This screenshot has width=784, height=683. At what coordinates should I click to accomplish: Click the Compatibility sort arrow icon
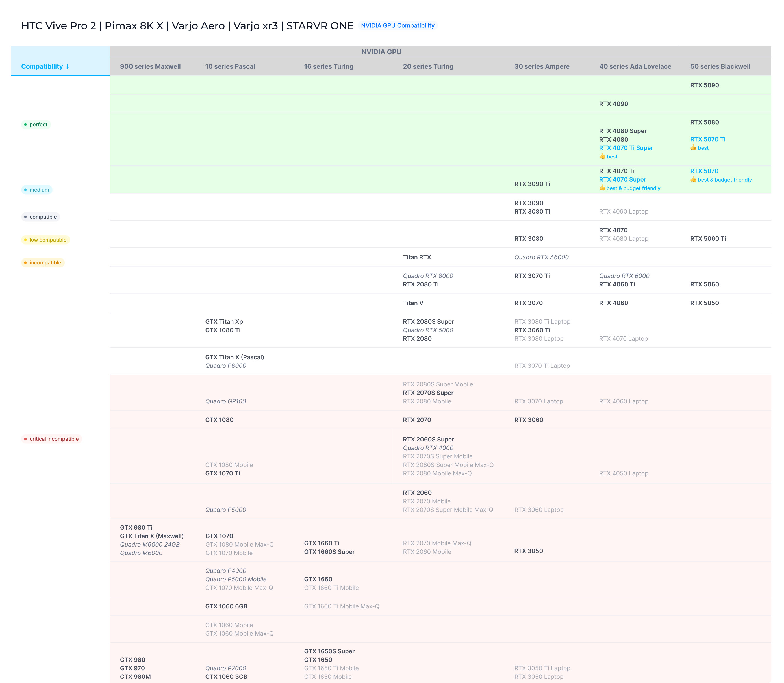[68, 67]
